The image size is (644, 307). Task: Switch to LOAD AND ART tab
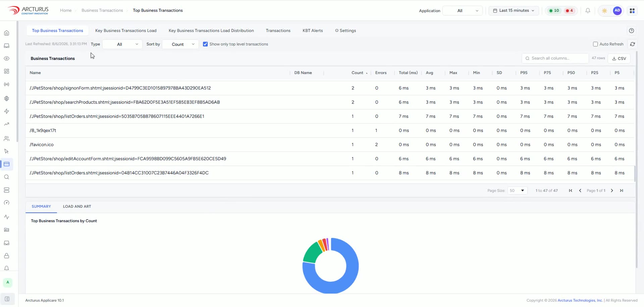coord(77,206)
